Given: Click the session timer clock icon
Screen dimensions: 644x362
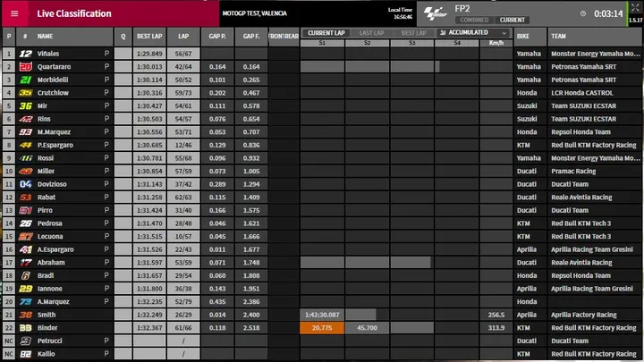Looking at the screenshot, I should coord(583,13).
